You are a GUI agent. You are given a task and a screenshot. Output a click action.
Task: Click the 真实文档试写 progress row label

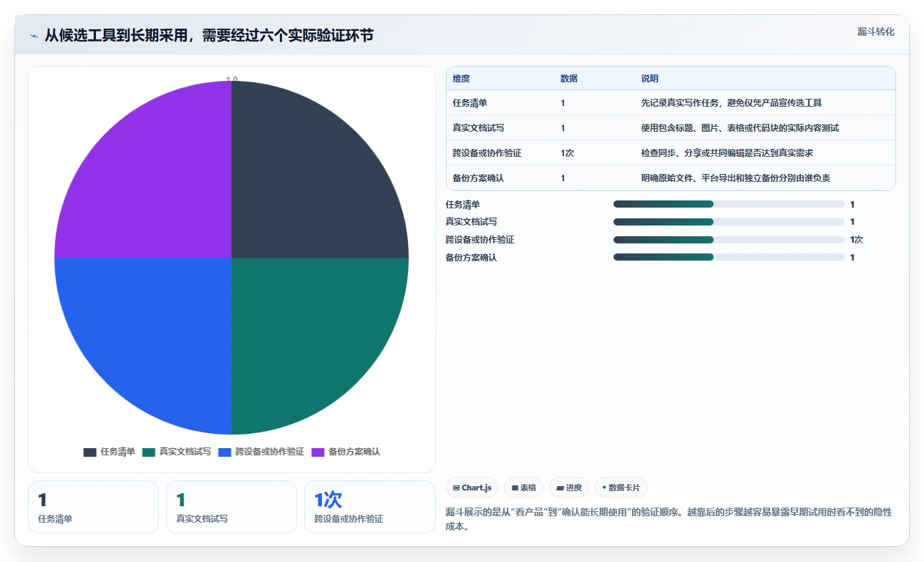coord(472,222)
